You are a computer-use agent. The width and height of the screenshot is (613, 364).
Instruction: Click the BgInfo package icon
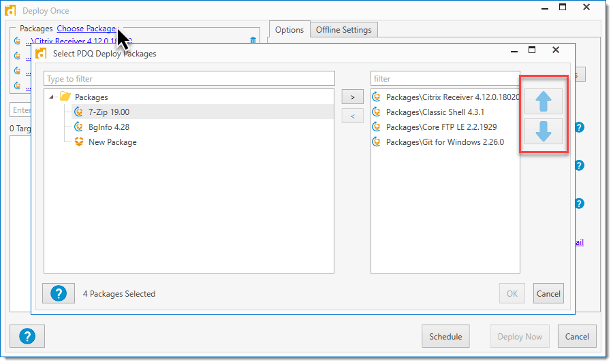tap(78, 127)
